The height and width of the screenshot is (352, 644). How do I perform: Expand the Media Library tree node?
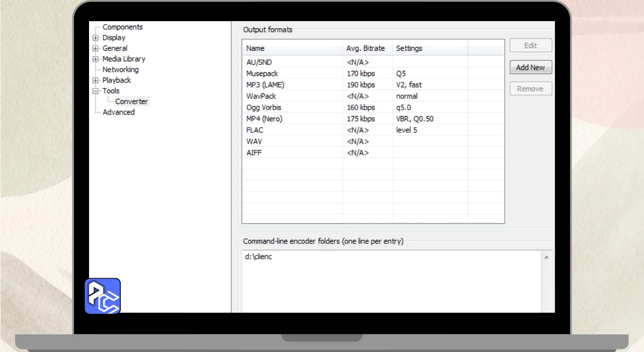96,59
